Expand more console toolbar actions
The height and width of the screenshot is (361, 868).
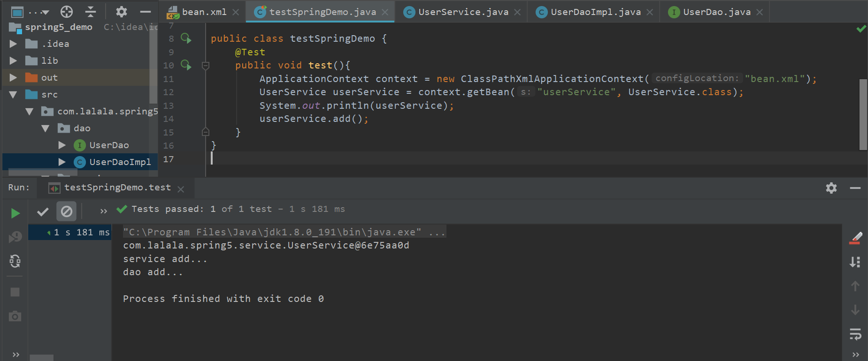[x=855, y=354]
